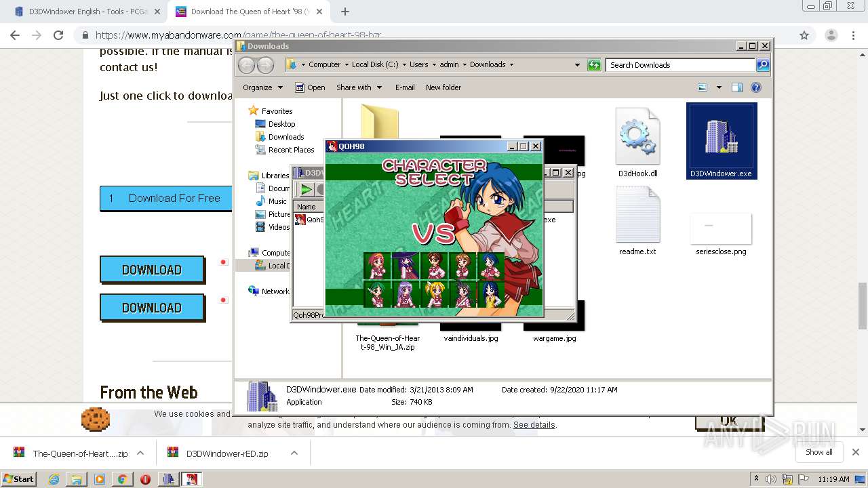Open the Share with dropdown

pos(359,87)
